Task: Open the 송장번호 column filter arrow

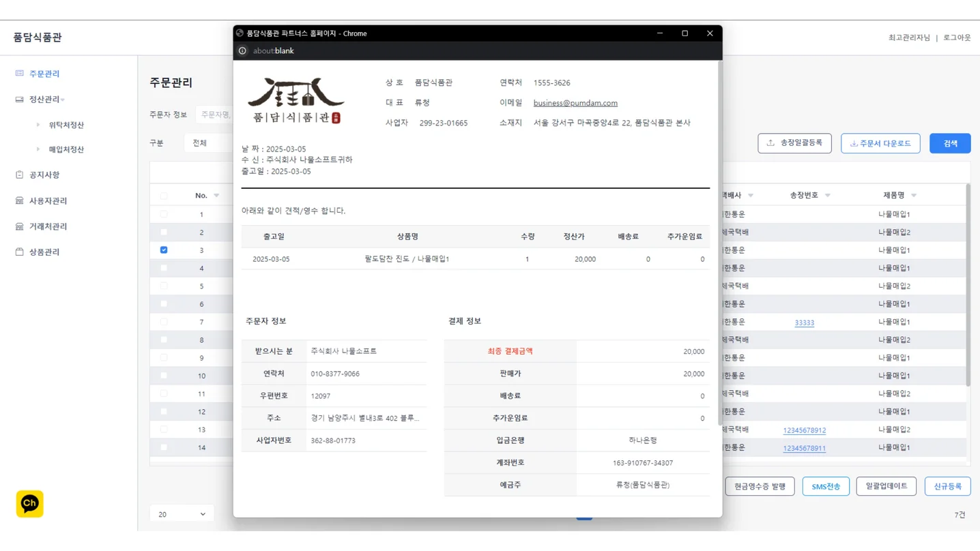Action: [828, 196]
